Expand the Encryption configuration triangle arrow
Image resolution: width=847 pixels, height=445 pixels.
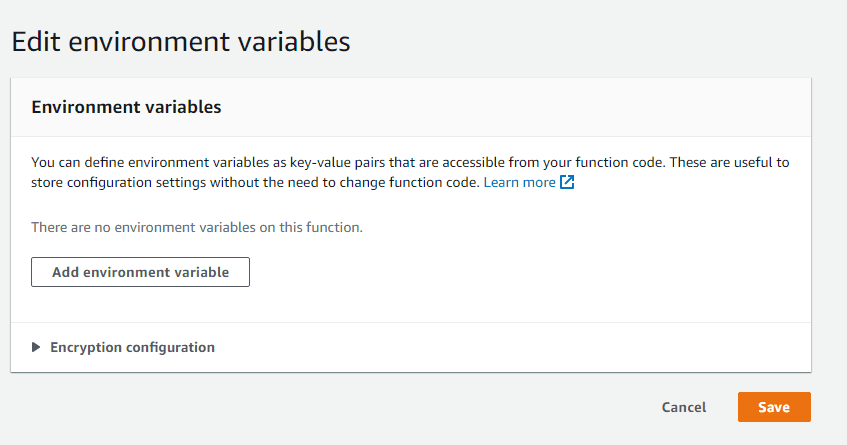tap(36, 347)
